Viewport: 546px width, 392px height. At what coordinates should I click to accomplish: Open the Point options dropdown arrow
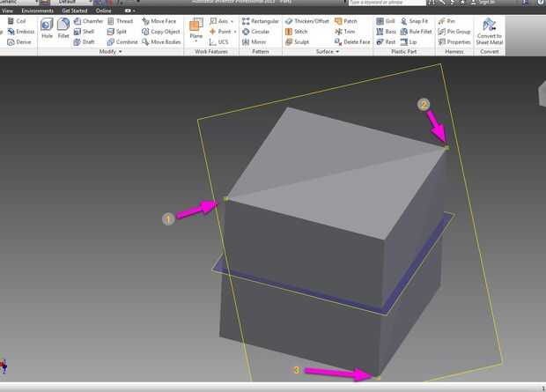235,32
